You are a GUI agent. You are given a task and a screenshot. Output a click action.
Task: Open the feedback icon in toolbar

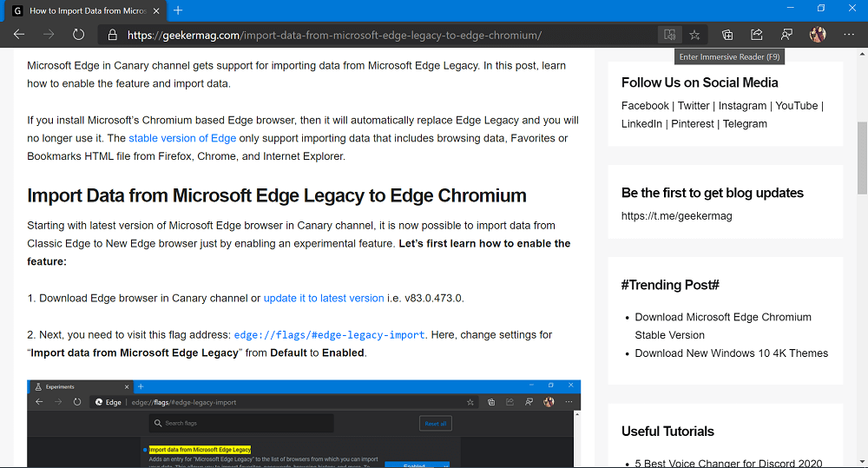coord(786,35)
